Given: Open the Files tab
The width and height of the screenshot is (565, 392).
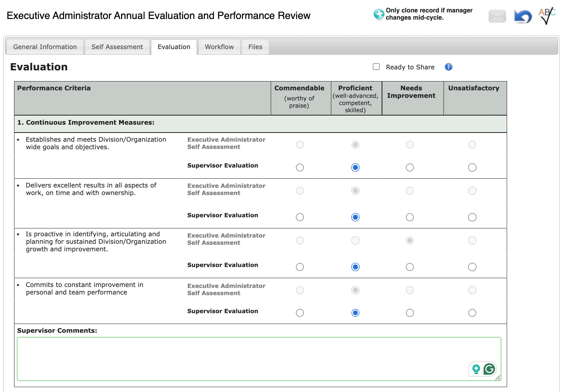Looking at the screenshot, I should [x=255, y=47].
